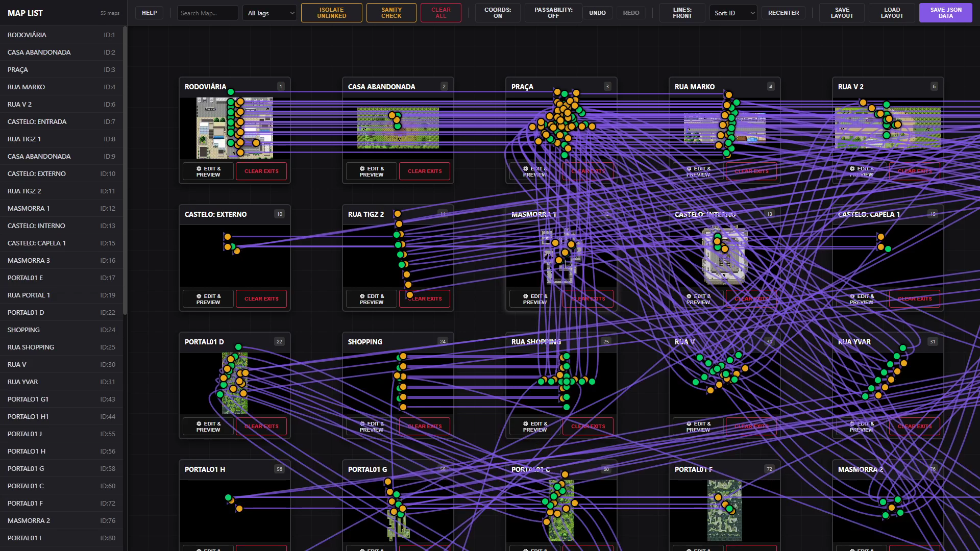Screen dimensions: 980x551
Task: Open Edit & Preview on RODOVIÁRIA card
Action: pyautogui.click(x=208, y=171)
